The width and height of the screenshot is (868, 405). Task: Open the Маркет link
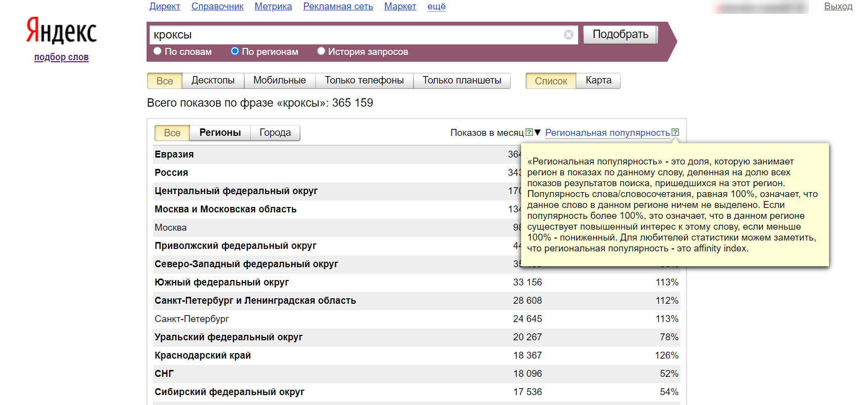[400, 6]
